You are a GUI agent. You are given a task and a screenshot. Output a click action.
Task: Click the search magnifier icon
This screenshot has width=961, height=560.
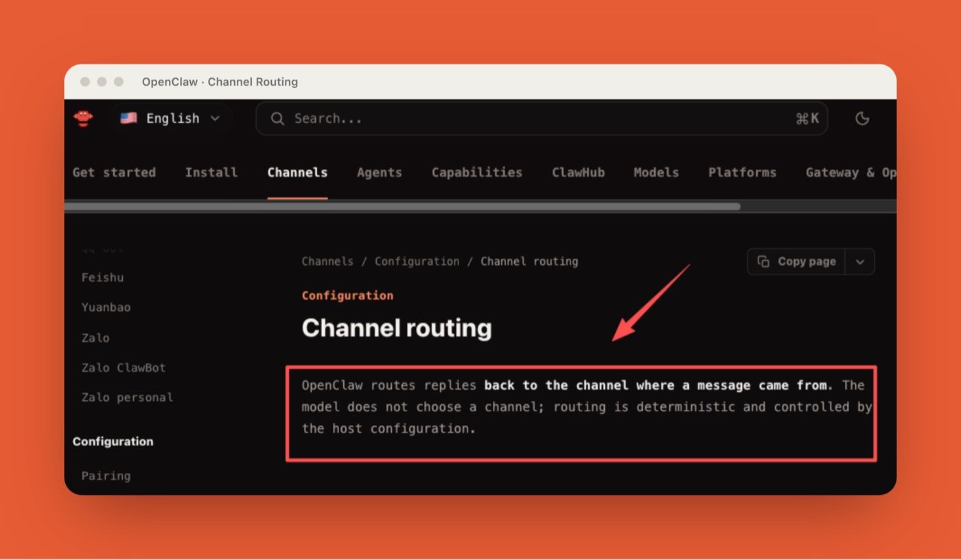pos(277,119)
